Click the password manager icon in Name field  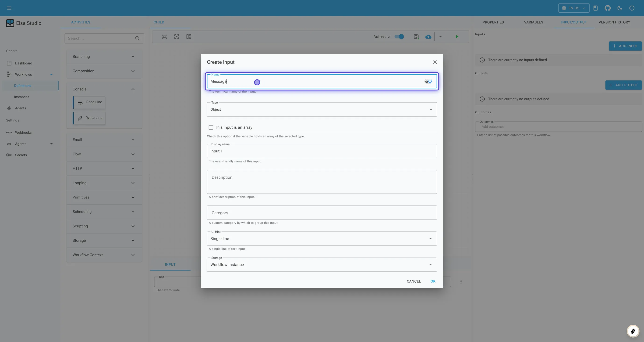tap(428, 81)
